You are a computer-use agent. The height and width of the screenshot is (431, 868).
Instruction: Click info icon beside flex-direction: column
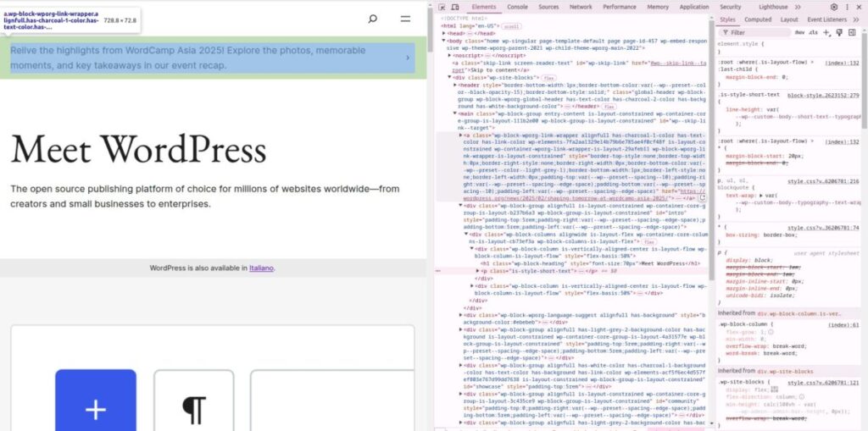pos(801,397)
